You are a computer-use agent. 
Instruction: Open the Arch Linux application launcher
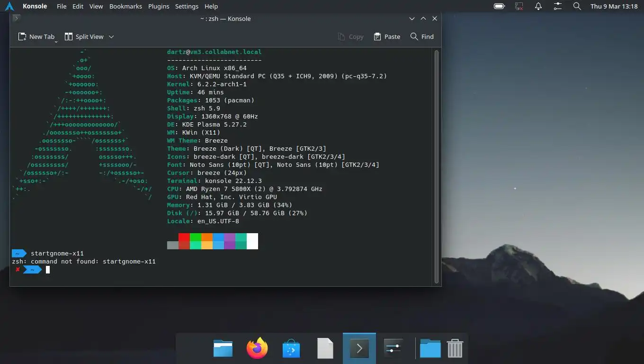tap(9, 6)
